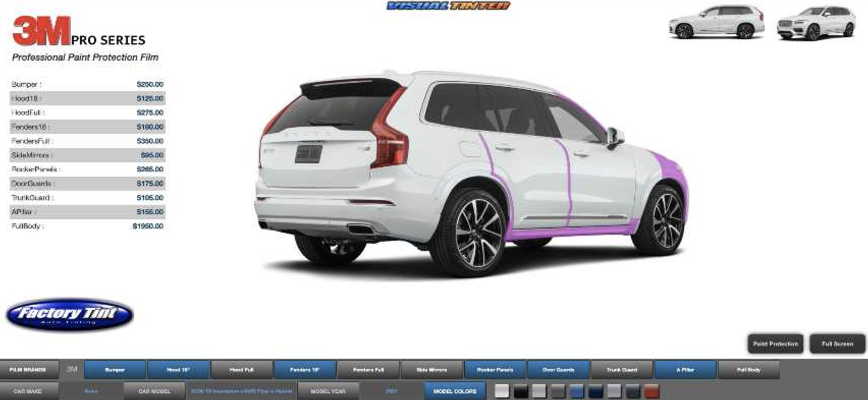Toggle the Hood Full film option
The image size is (868, 400).
click(242, 370)
